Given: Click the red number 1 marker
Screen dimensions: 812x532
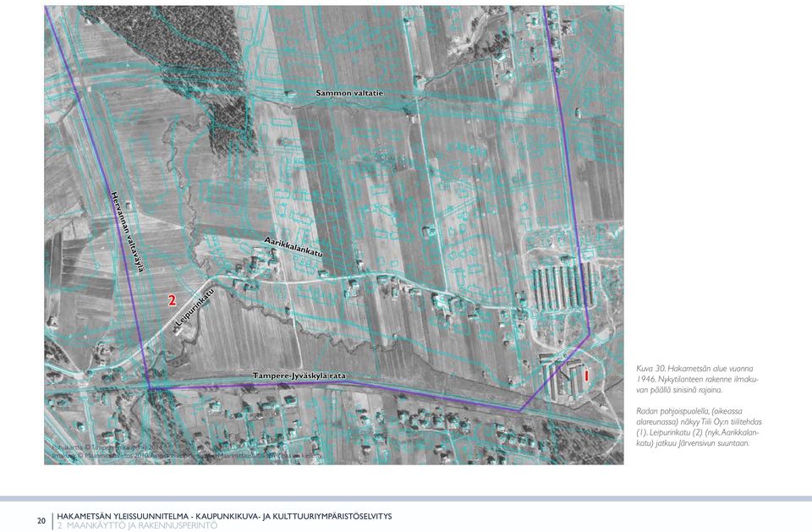Looking at the screenshot, I should (x=585, y=375).
